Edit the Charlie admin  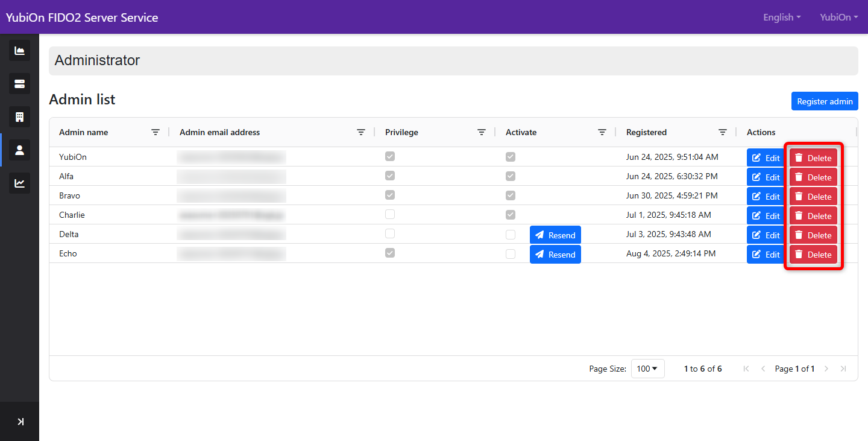click(766, 216)
